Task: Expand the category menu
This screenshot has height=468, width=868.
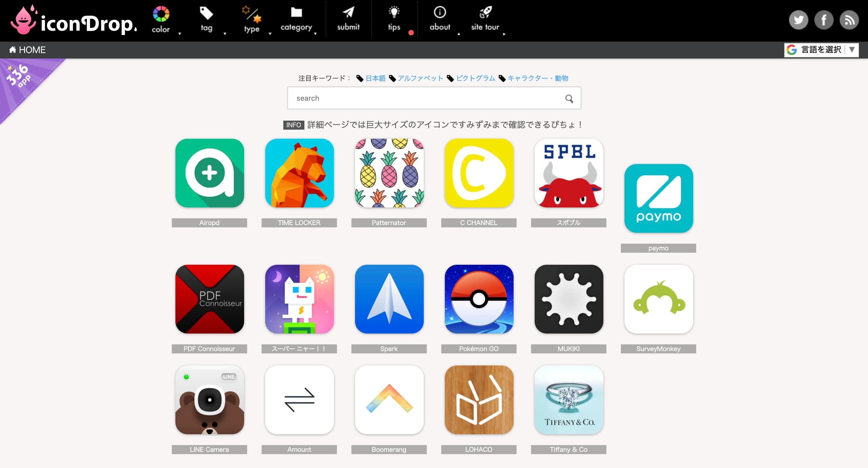Action: (x=296, y=20)
